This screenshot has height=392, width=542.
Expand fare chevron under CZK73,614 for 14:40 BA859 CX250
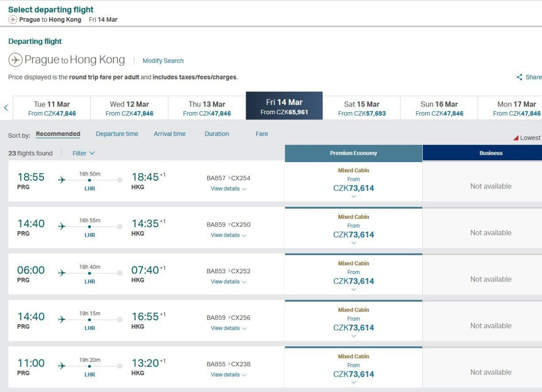354,243
